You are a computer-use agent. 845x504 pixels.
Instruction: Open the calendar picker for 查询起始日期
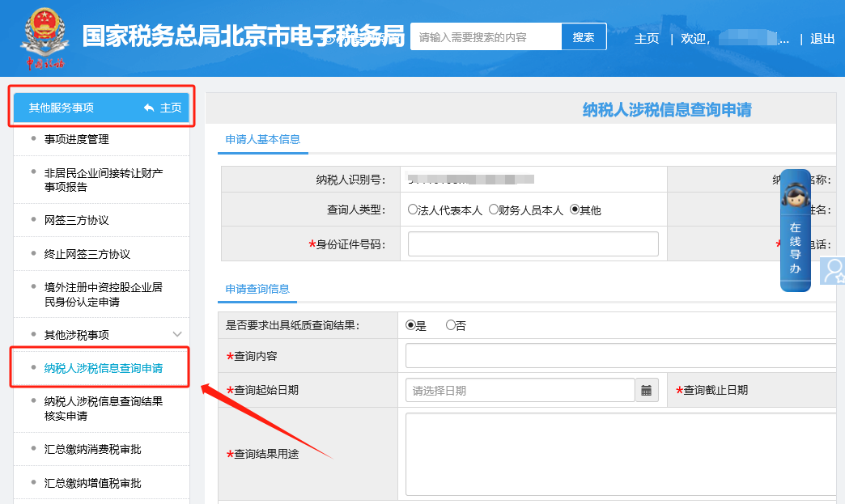pos(647,391)
